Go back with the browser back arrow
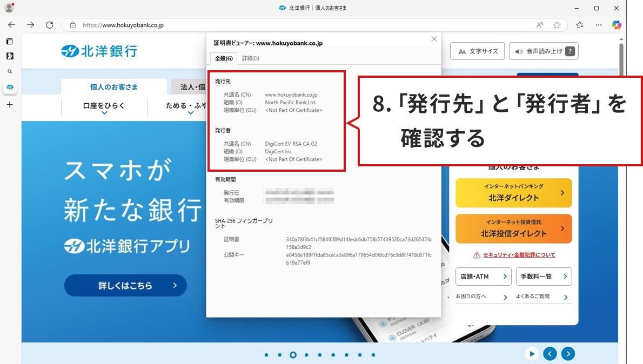 click(11, 25)
